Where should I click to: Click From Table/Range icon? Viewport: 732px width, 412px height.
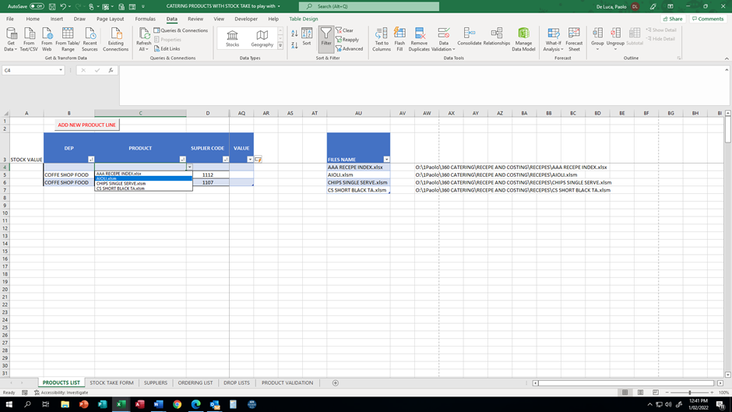(x=68, y=39)
